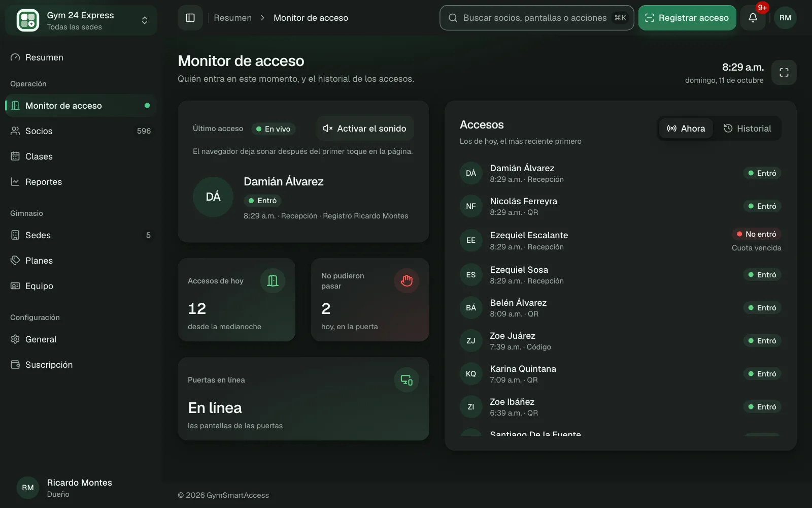
Task: Click the EE avatar for Ezequiel Escalante
Action: pyautogui.click(x=471, y=240)
